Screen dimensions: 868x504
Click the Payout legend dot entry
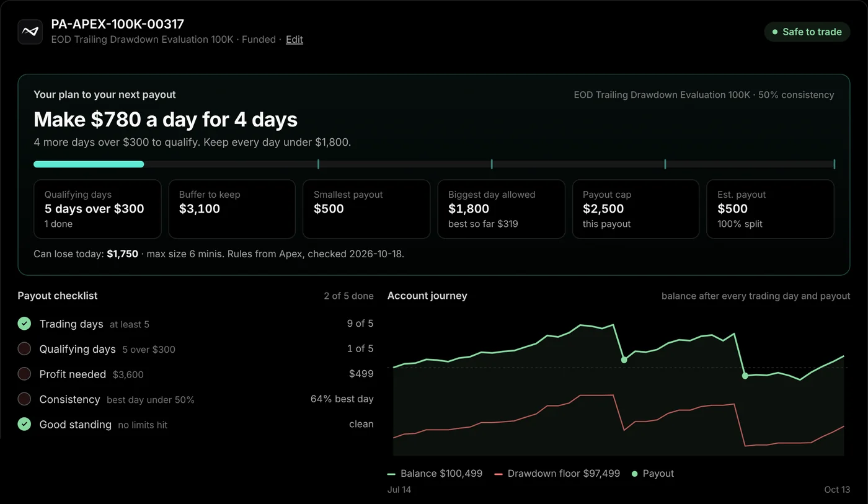pyautogui.click(x=653, y=474)
